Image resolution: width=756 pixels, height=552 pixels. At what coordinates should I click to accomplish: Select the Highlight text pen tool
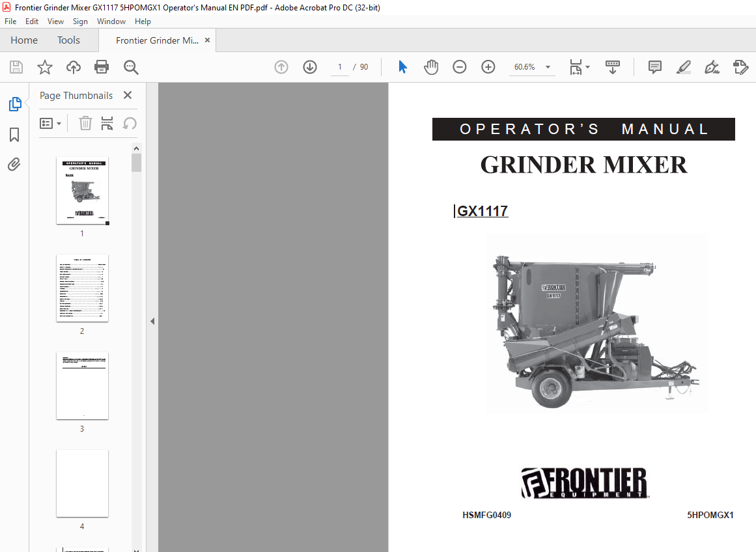[x=683, y=67]
